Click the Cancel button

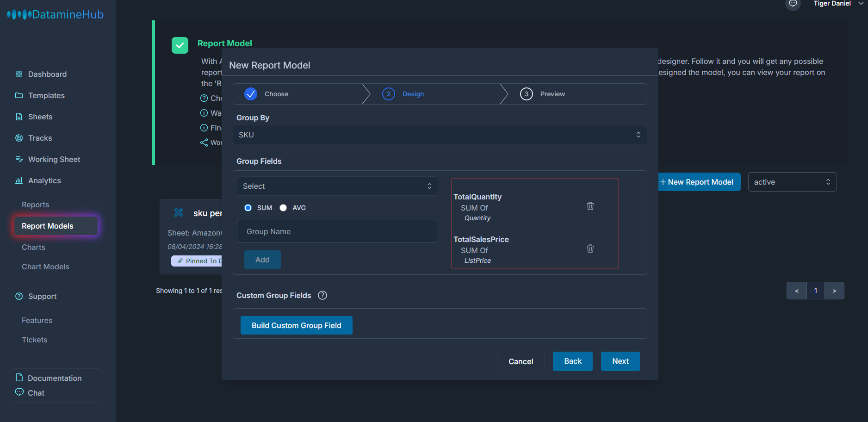tap(521, 361)
